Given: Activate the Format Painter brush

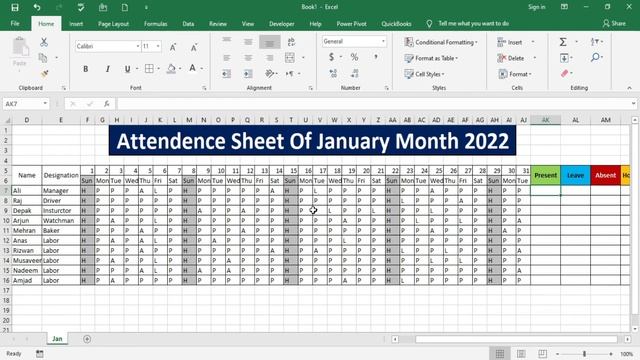Looking at the screenshot, I should (x=44, y=74).
